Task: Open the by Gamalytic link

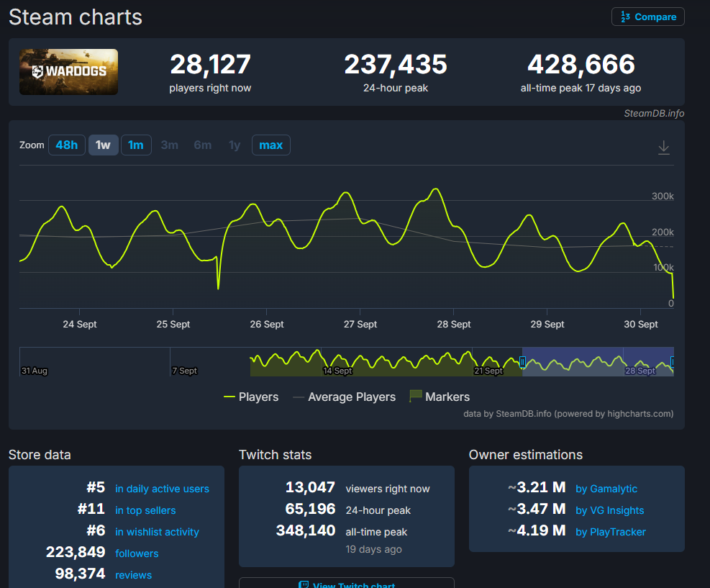Action: pos(606,489)
